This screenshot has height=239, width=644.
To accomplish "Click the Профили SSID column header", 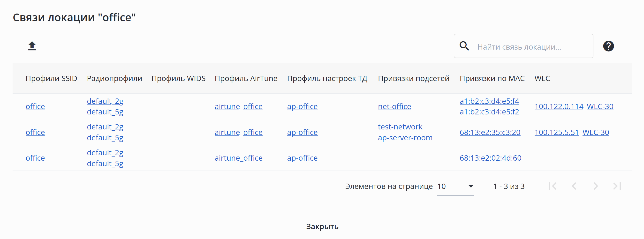I will pyautogui.click(x=51, y=79).
